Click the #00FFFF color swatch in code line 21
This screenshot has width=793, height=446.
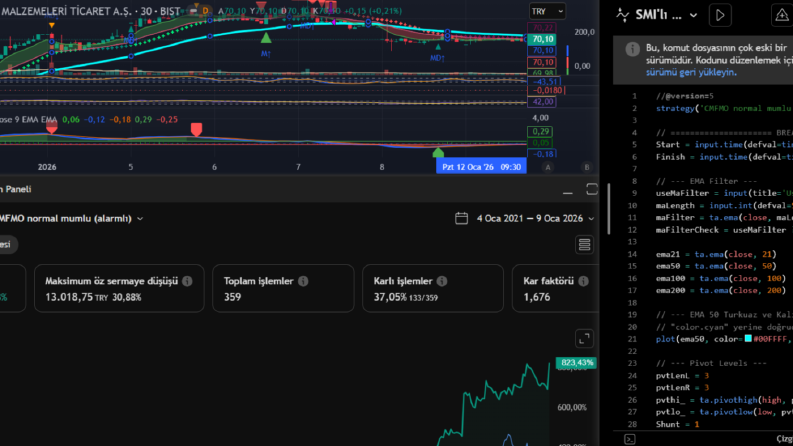click(748, 339)
